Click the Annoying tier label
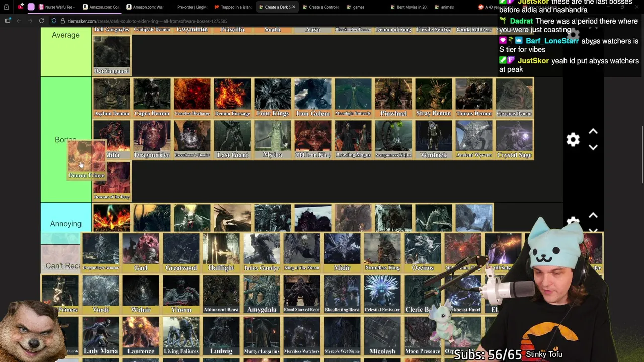644x362 pixels. [65, 223]
